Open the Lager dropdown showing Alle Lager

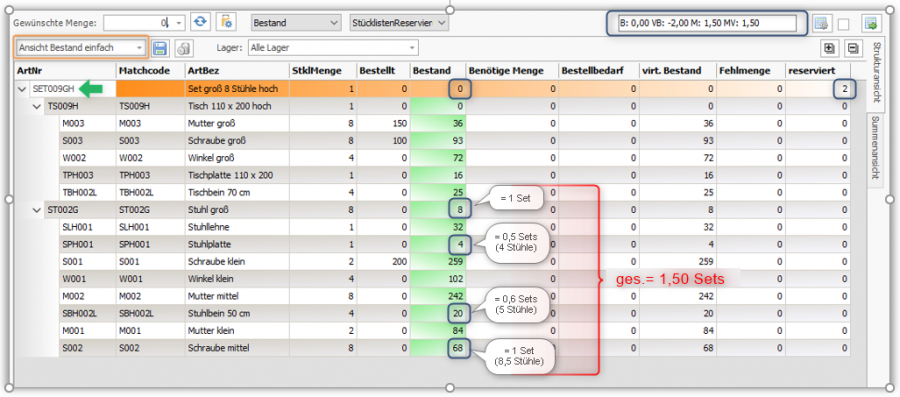coord(333,48)
